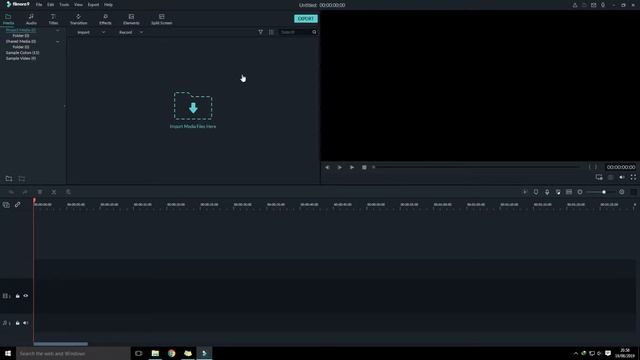This screenshot has height=360, width=640.
Task: Select Sample Colors in media library
Action: point(22,53)
